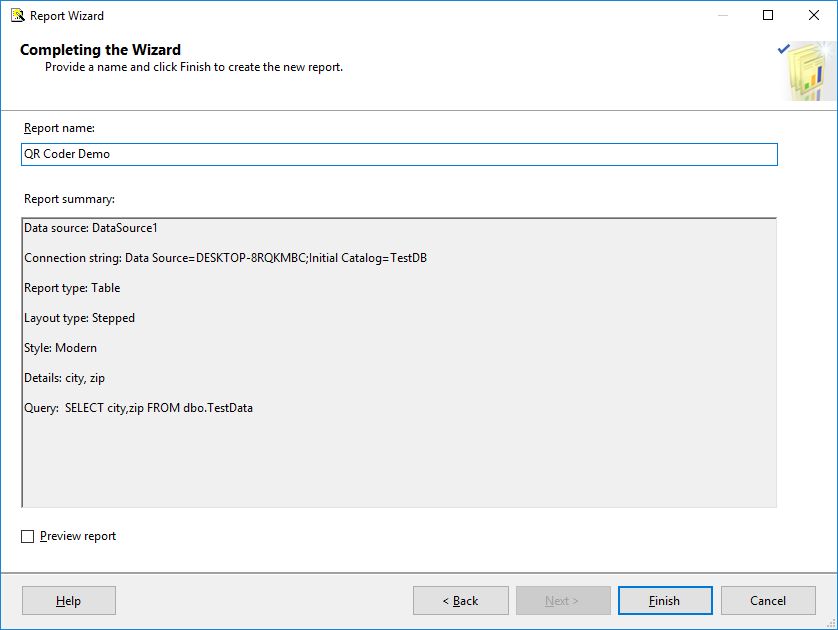
Task: Click the Query SELECT statement line
Action: point(138,408)
